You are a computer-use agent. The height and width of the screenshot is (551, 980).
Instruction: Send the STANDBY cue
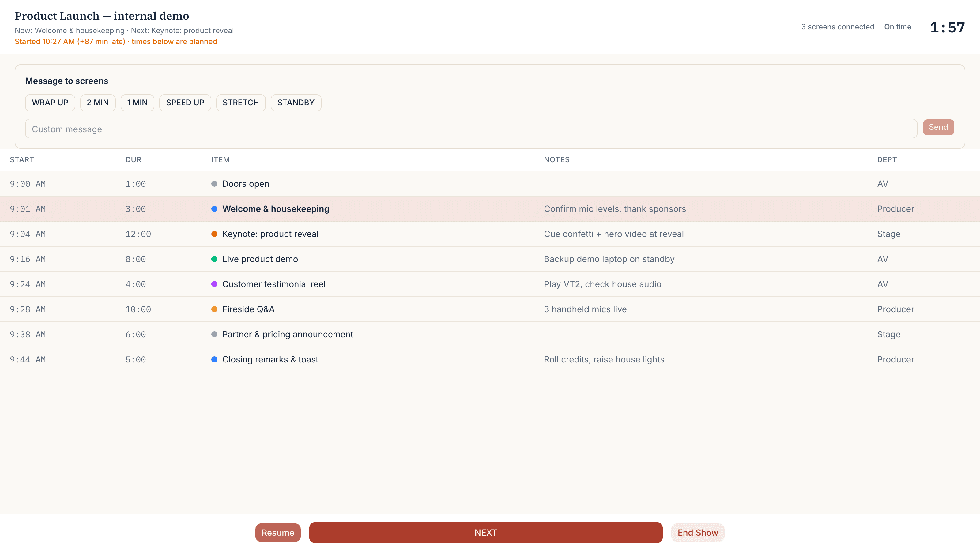(296, 103)
